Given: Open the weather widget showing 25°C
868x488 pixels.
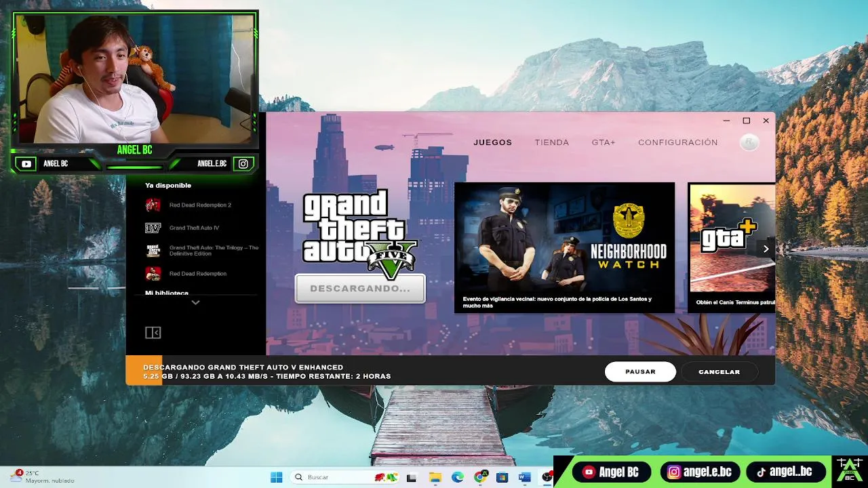Looking at the screenshot, I should [x=41, y=476].
